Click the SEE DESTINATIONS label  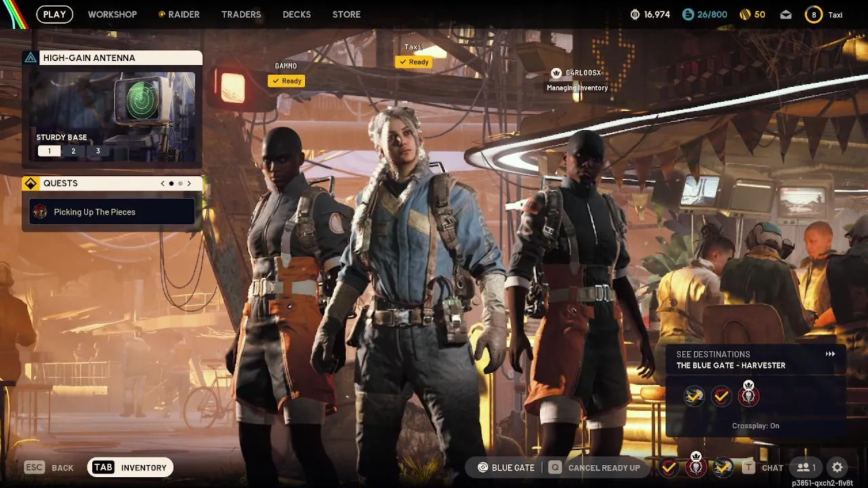[713, 354]
